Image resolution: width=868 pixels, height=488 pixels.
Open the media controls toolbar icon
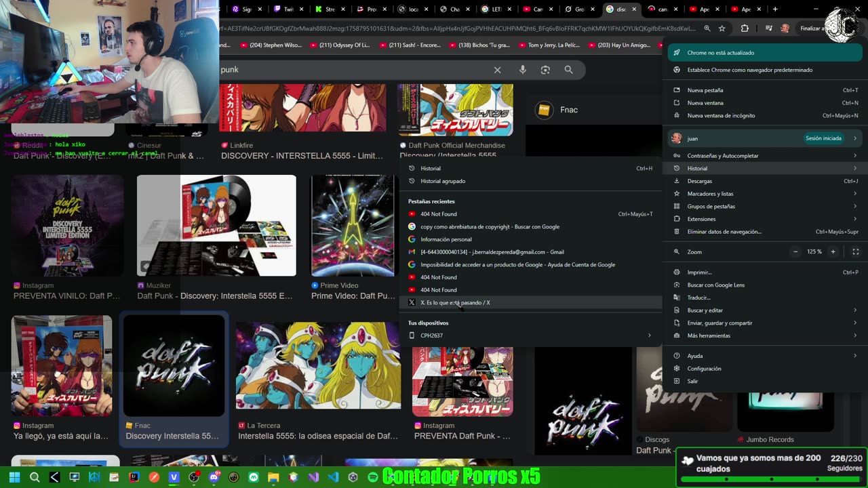(768, 28)
